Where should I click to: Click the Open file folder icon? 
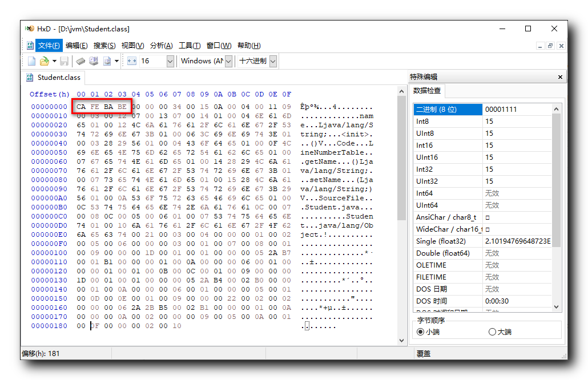45,61
